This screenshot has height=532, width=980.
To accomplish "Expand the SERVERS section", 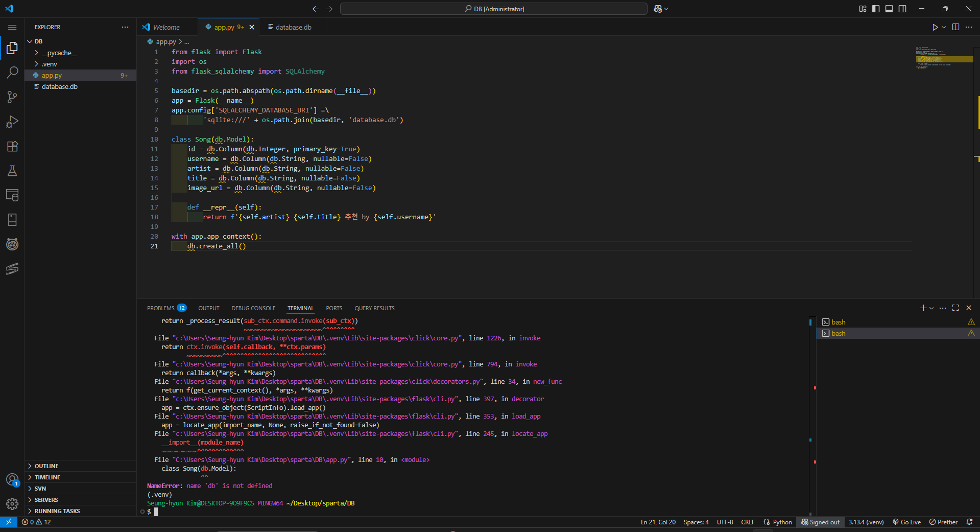I will 81,500.
